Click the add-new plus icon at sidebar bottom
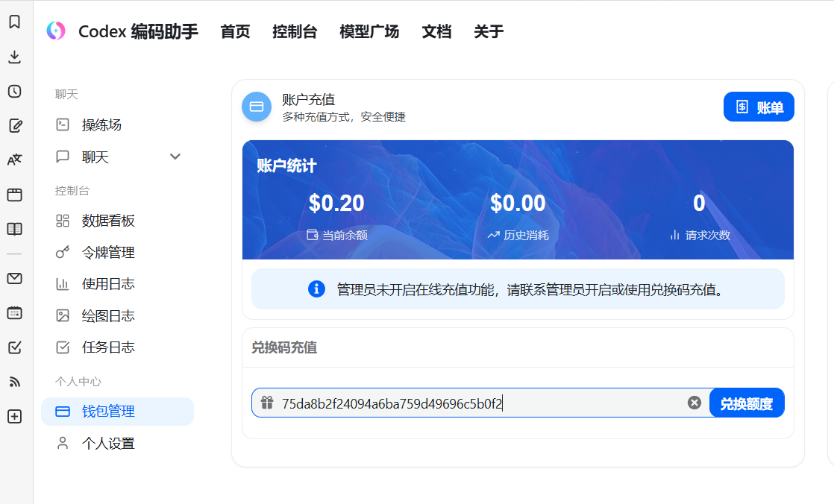 pos(14,417)
